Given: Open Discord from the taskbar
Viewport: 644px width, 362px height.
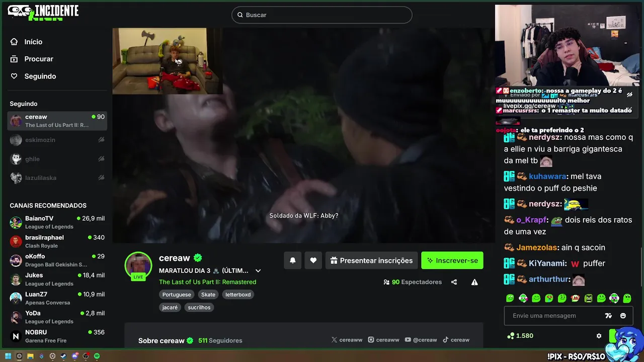Looking at the screenshot, I should pos(75,356).
